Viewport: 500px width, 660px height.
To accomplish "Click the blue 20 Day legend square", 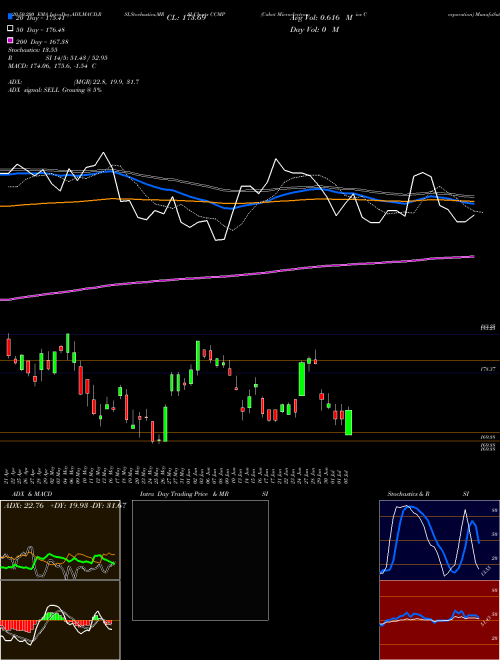I will tap(11, 17).
